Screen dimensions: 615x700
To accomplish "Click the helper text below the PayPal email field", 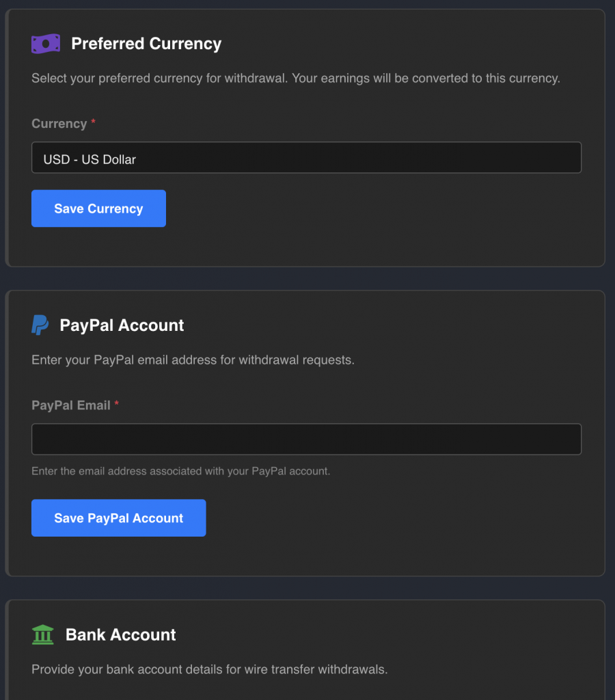I will tap(180, 471).
